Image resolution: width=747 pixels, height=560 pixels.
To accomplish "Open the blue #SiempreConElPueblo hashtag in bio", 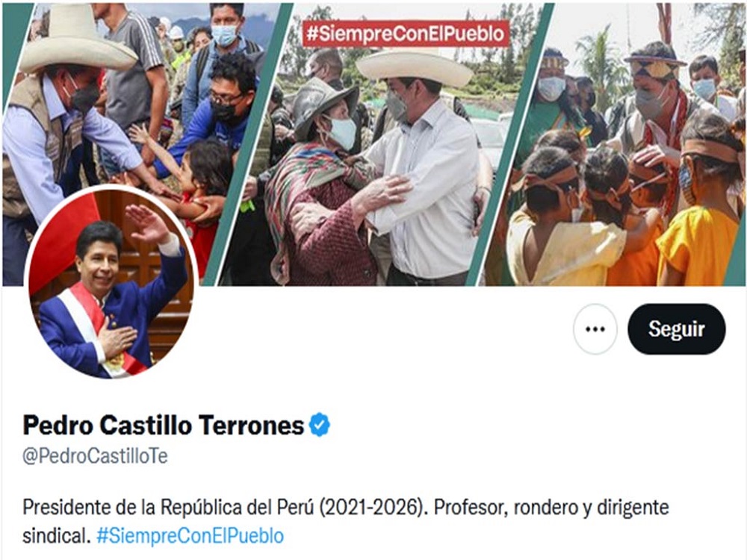I will tap(190, 535).
